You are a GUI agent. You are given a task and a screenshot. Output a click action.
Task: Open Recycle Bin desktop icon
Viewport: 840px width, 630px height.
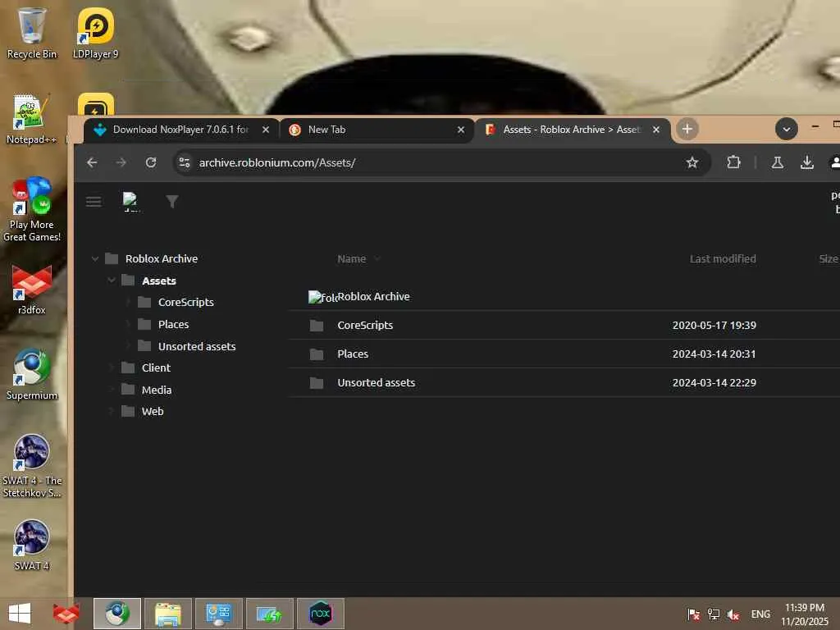(x=32, y=33)
